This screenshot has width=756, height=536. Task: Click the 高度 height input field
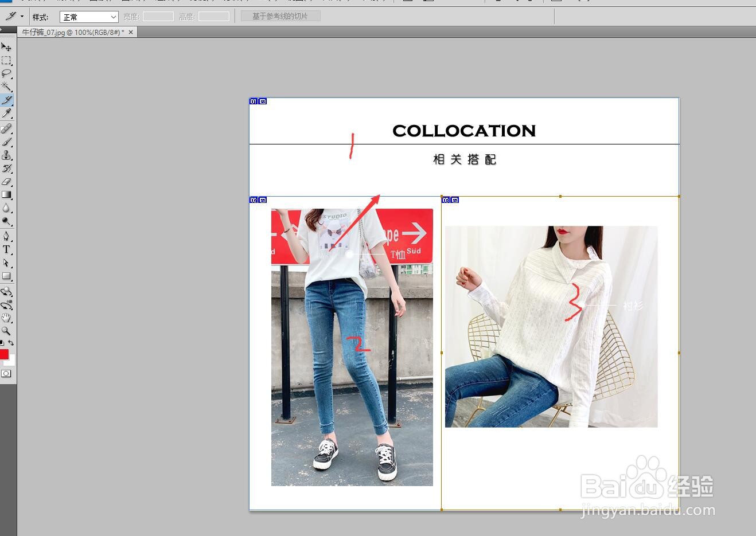pos(214,17)
